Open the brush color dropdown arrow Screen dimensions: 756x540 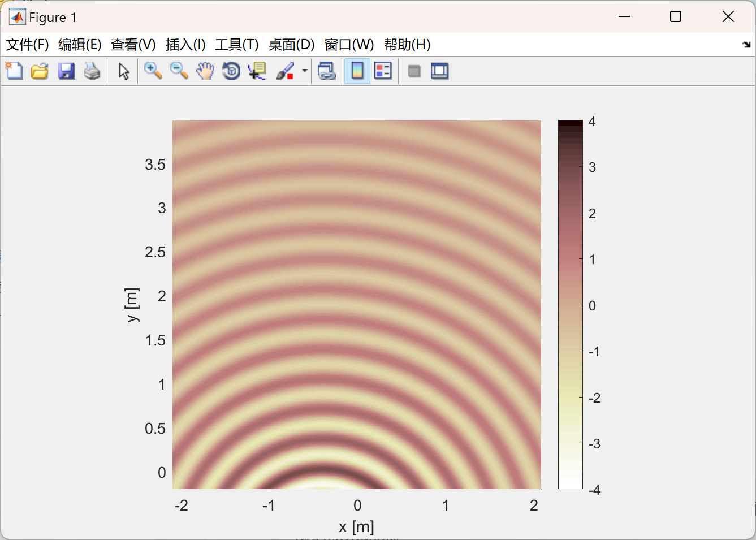click(304, 71)
